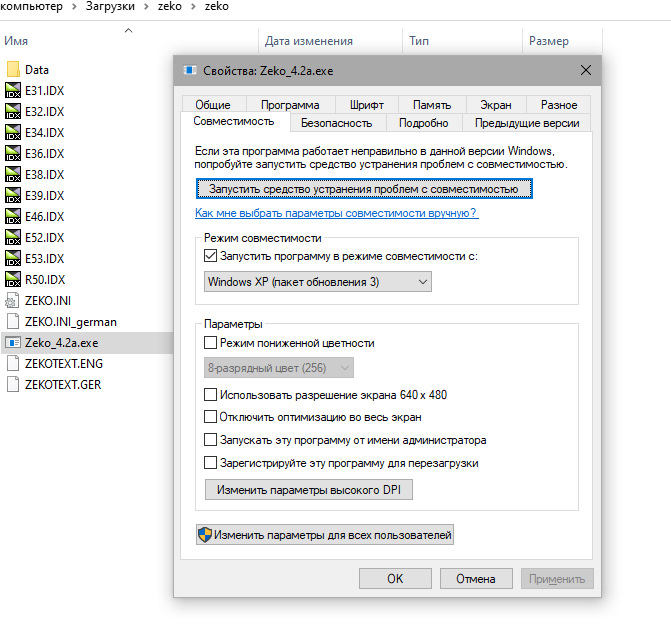Switch to the Разное tab
This screenshot has width=671, height=629.
559,105
